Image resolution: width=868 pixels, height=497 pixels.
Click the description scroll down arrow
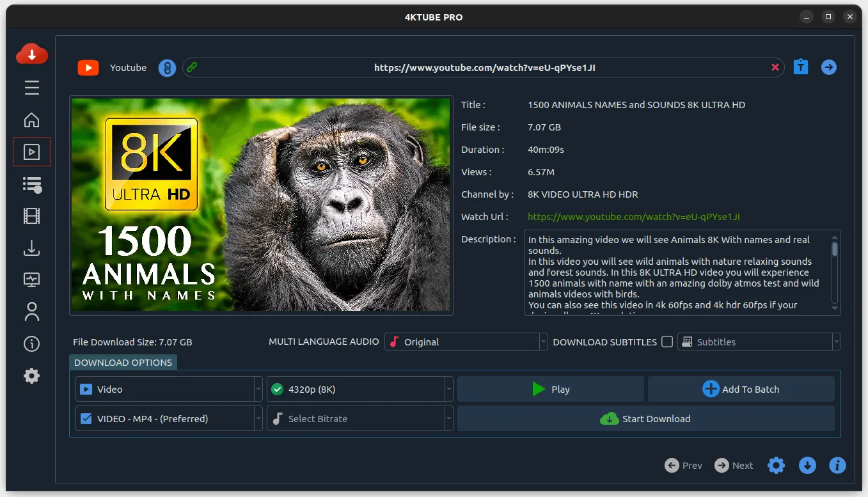click(x=835, y=308)
